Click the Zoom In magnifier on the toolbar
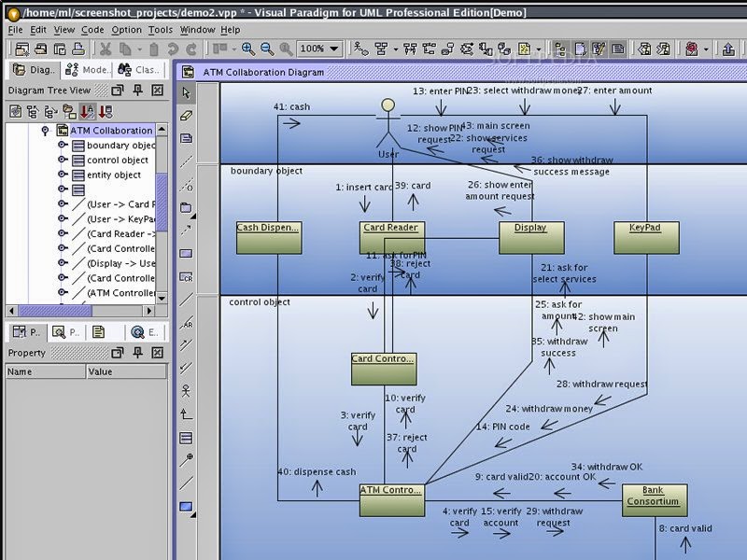 245,47
